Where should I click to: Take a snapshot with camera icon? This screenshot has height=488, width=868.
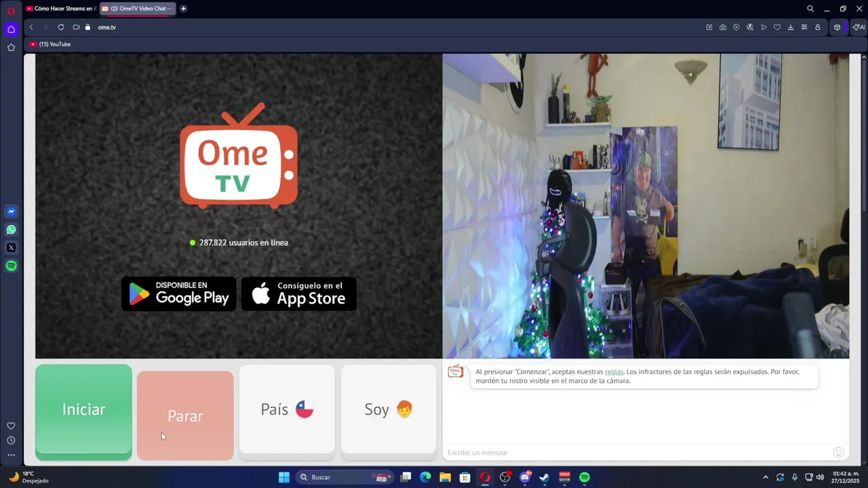coord(723,27)
